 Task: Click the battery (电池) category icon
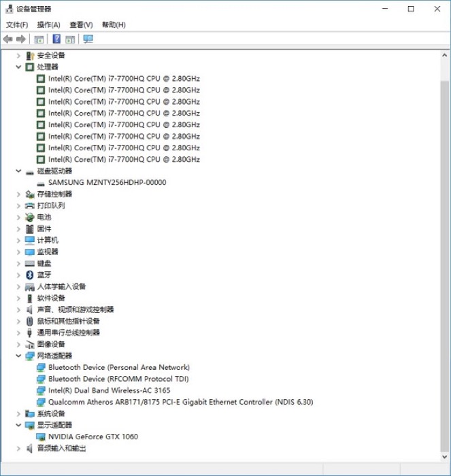click(x=29, y=217)
